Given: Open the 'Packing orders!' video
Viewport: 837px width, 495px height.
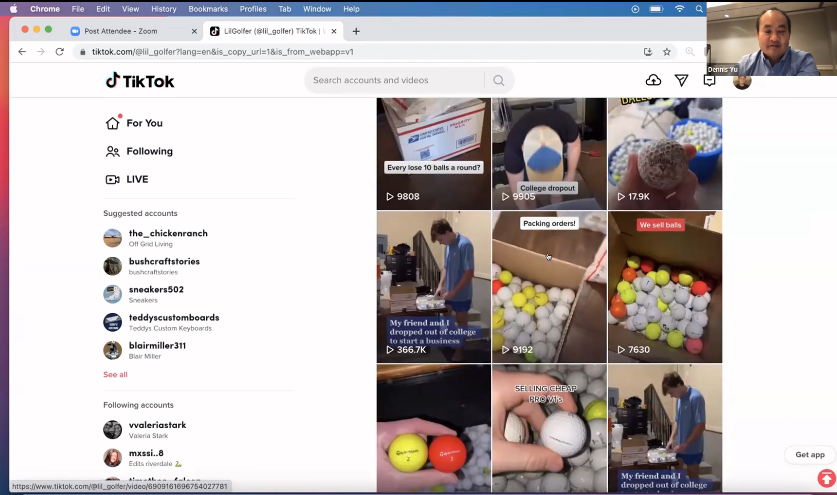Looking at the screenshot, I should 549,287.
